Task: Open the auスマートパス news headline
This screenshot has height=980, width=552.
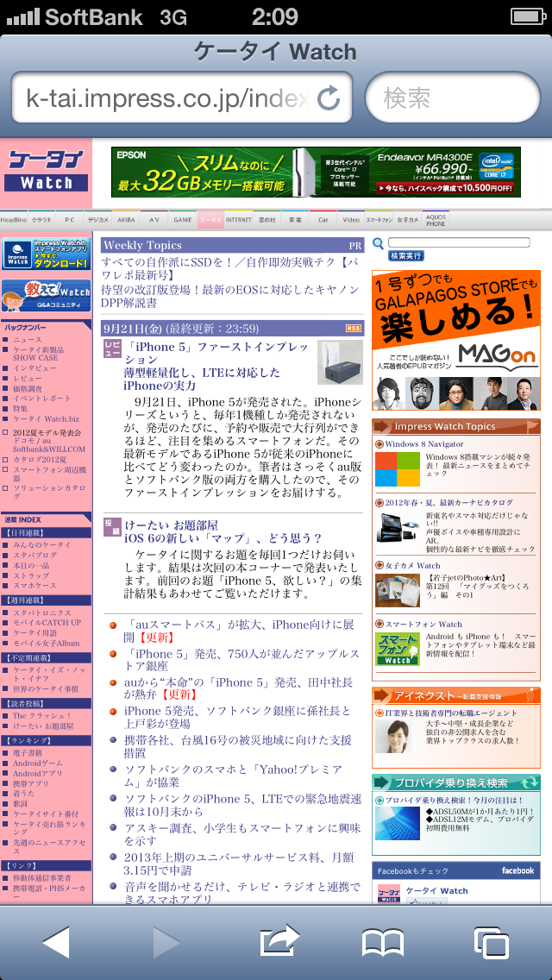Action: pos(240,631)
